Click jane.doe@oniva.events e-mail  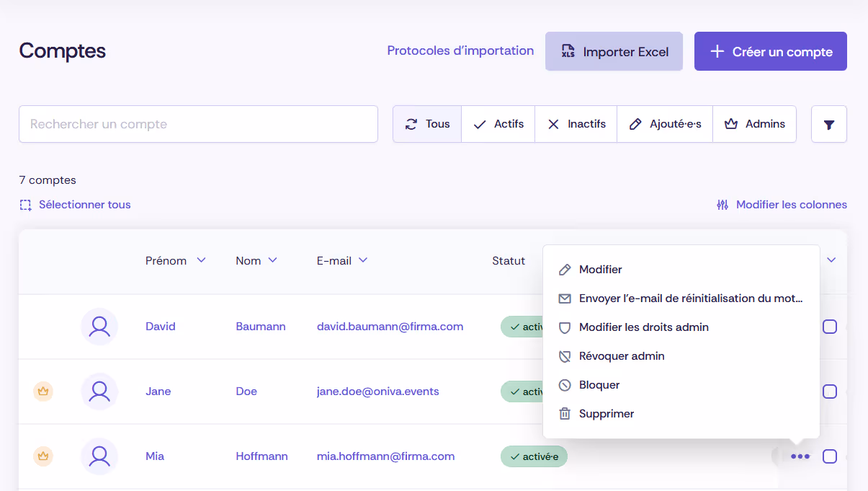coord(377,392)
